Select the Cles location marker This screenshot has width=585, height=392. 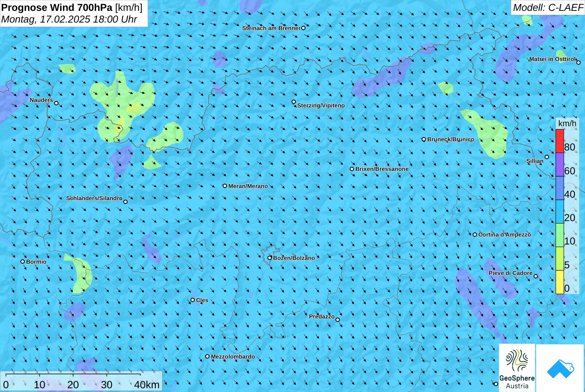pyautogui.click(x=193, y=300)
